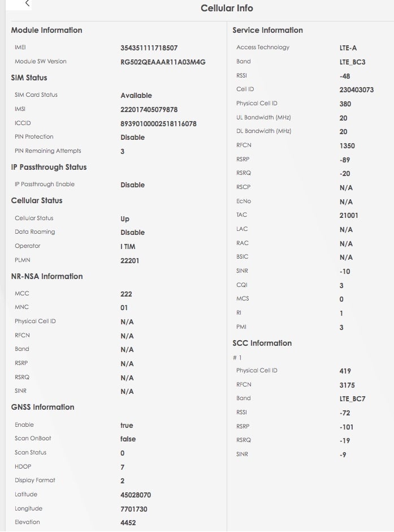The width and height of the screenshot is (394, 532).
Task: Click the GNSS Information heading
Action: pyautogui.click(x=43, y=407)
